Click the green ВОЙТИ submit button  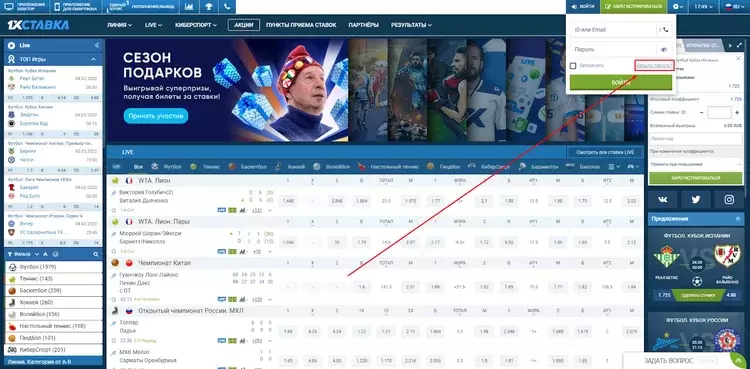621,82
